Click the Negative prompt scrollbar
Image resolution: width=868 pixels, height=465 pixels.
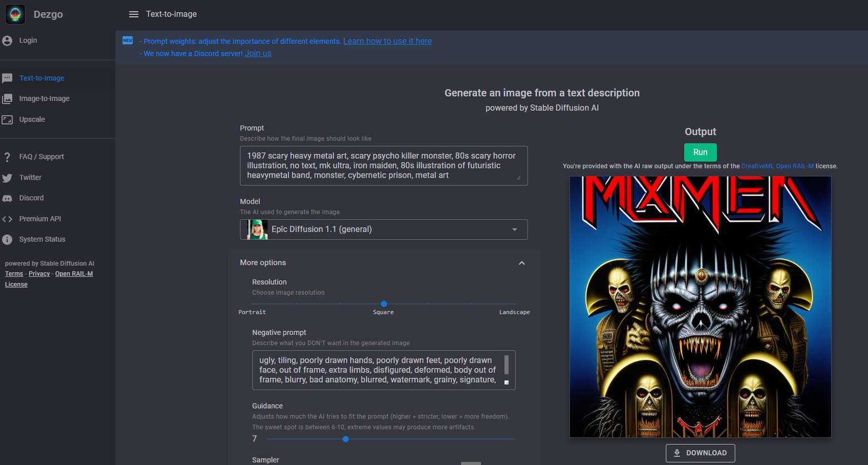pos(506,365)
